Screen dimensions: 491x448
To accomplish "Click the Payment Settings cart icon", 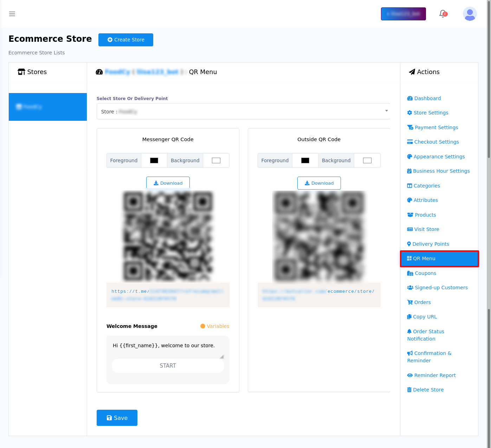I will pos(410,127).
